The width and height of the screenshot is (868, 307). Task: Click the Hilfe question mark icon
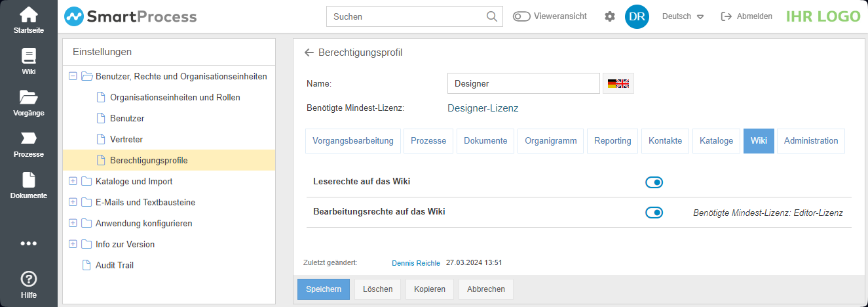coord(28,279)
